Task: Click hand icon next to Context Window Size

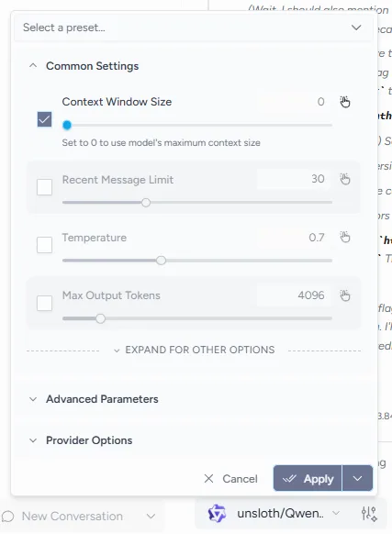Action: pyautogui.click(x=345, y=102)
